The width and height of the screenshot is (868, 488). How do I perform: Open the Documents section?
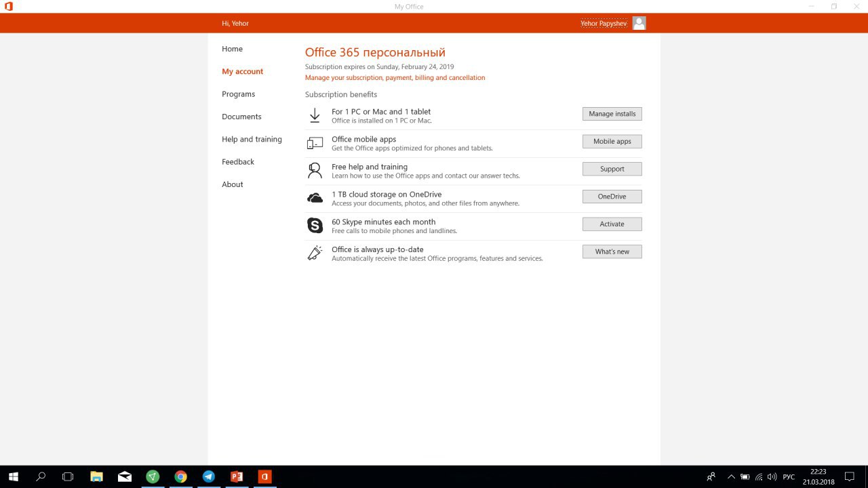click(x=241, y=117)
